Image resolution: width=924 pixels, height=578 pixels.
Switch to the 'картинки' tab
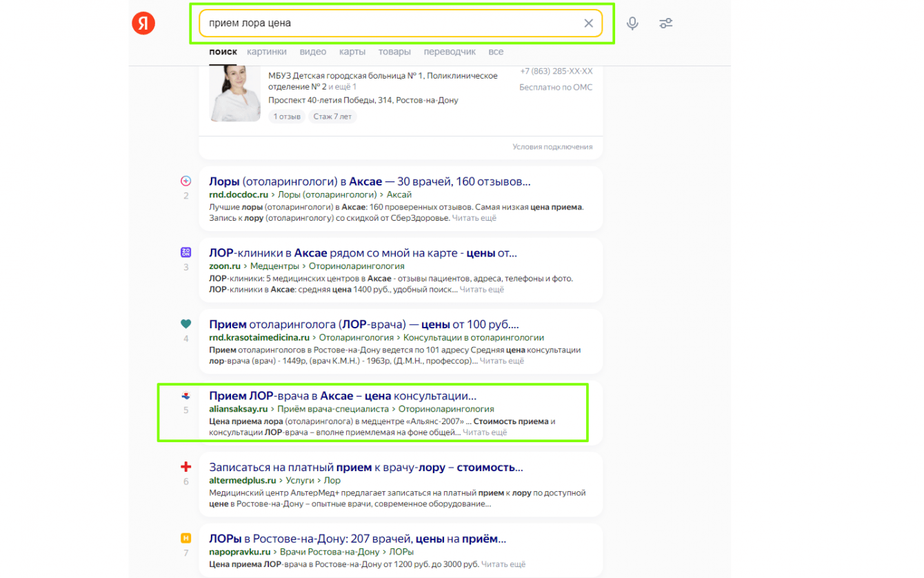click(x=267, y=52)
